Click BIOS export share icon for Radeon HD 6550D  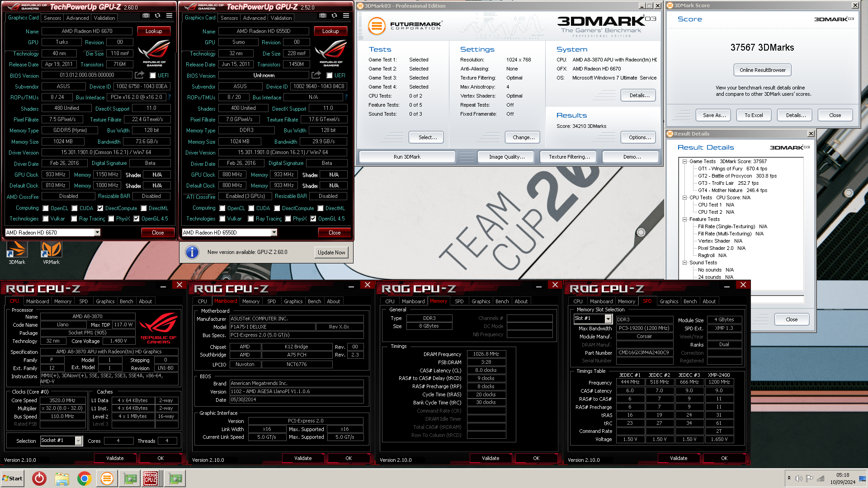[x=316, y=75]
